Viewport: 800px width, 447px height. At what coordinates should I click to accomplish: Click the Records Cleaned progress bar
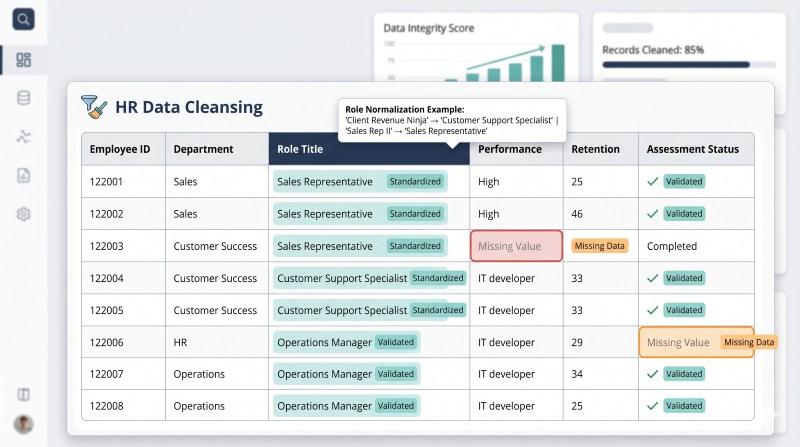tap(689, 65)
